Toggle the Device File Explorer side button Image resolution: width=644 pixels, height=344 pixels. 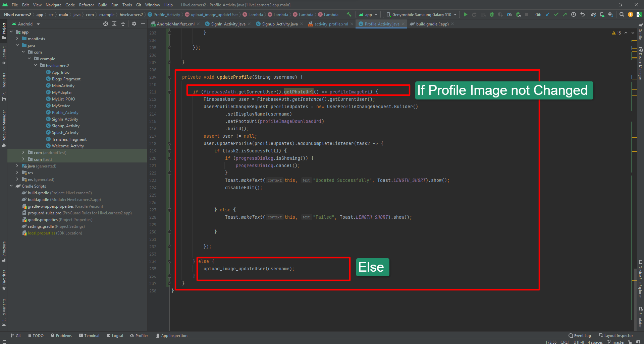[x=640, y=279]
